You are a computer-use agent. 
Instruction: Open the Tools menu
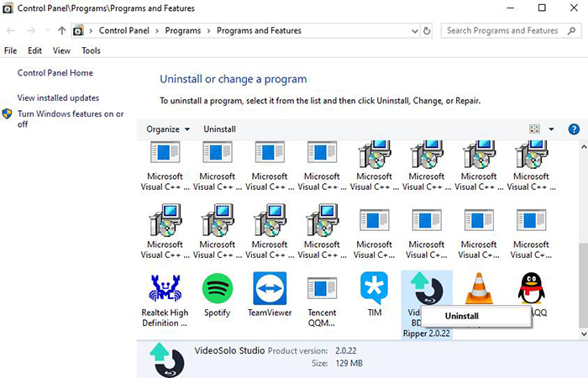91,50
